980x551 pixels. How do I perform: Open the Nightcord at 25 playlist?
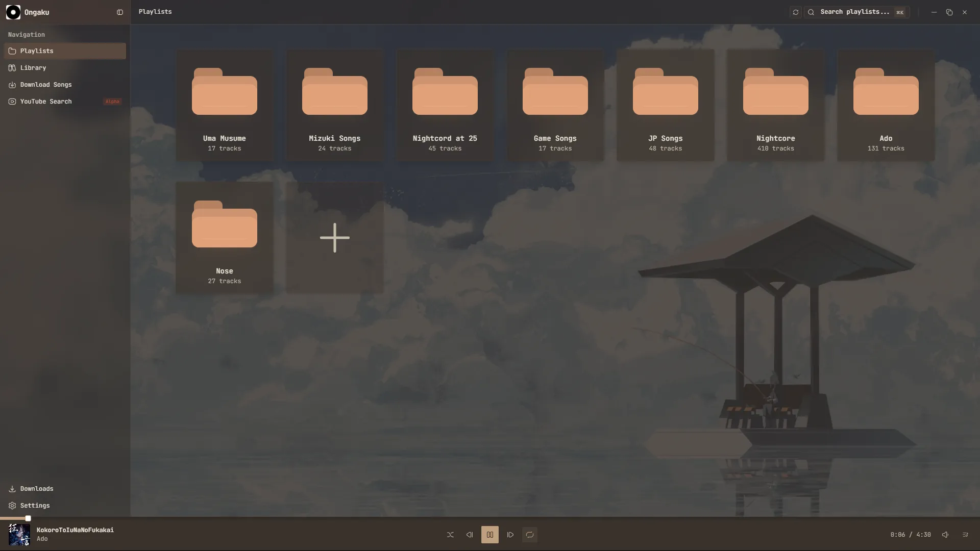pyautogui.click(x=445, y=105)
